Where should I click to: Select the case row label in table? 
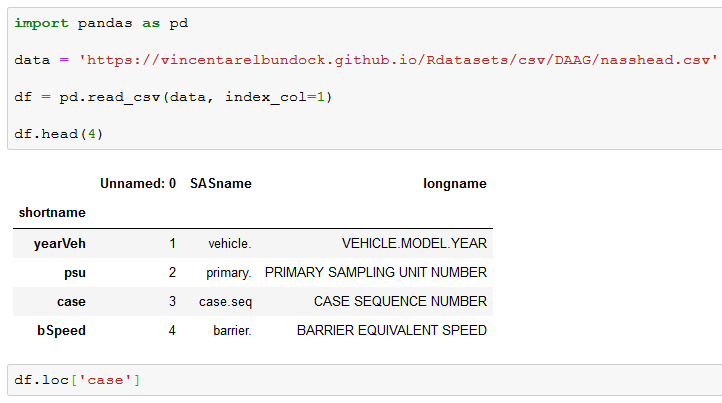(x=71, y=301)
